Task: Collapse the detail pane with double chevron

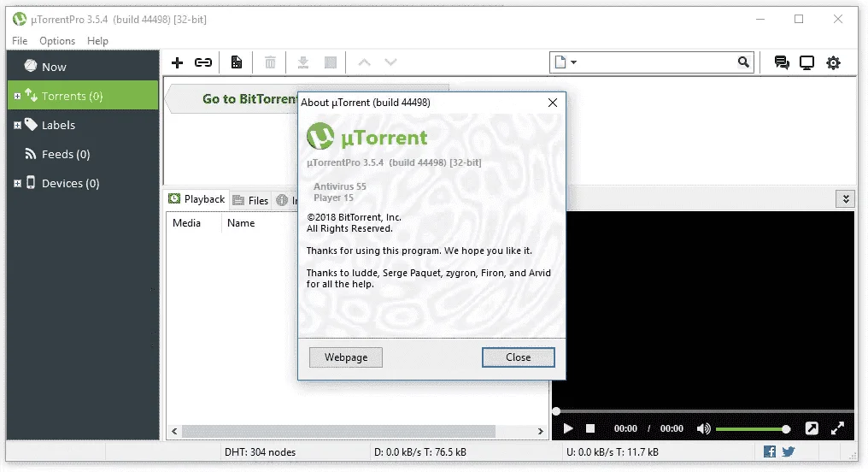Action: (845, 199)
